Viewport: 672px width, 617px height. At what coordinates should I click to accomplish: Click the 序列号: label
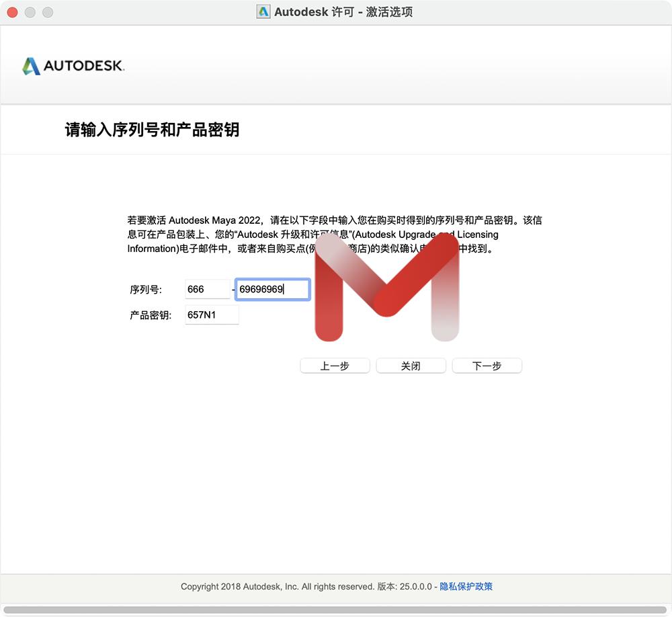tap(146, 290)
